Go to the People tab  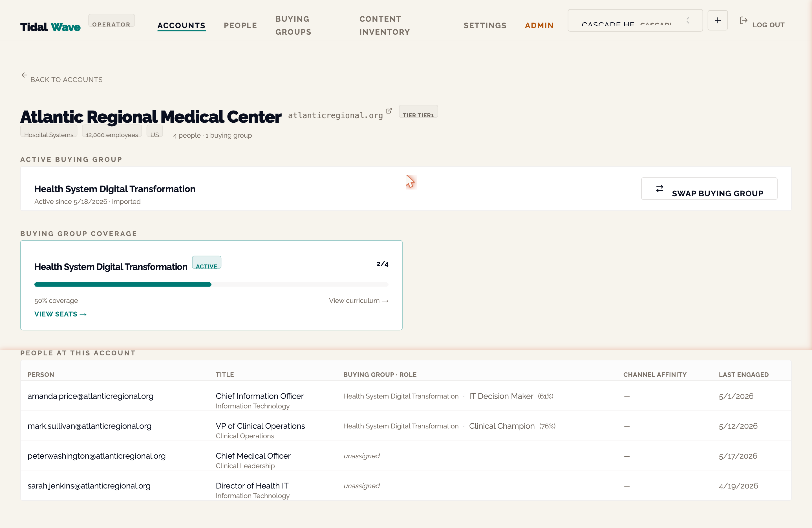[x=240, y=26]
